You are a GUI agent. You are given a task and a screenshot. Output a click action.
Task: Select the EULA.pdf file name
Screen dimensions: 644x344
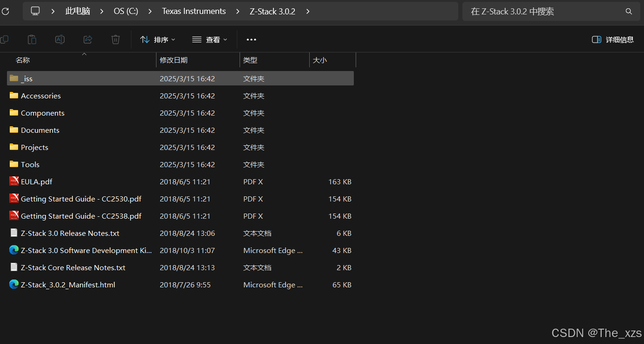coord(37,182)
